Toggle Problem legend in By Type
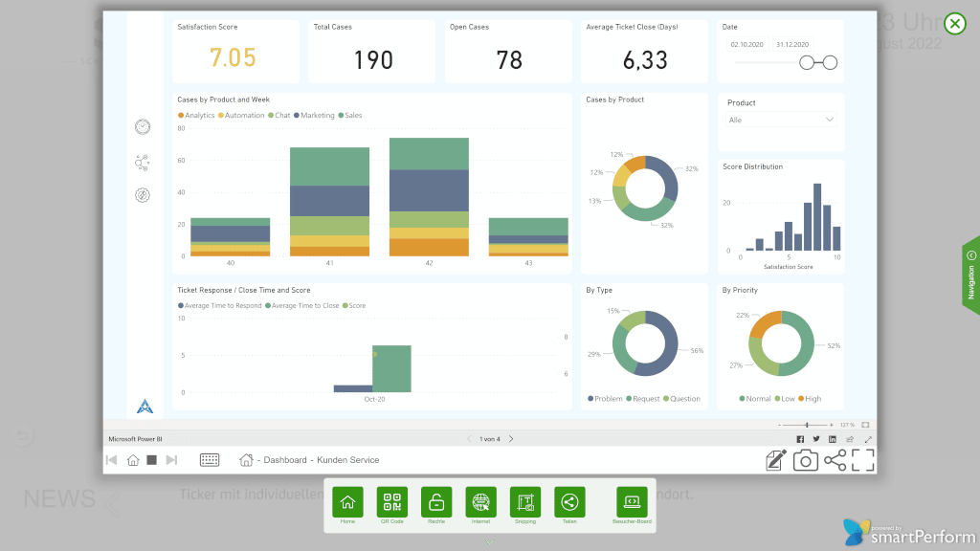This screenshot has height=551, width=980. [605, 399]
